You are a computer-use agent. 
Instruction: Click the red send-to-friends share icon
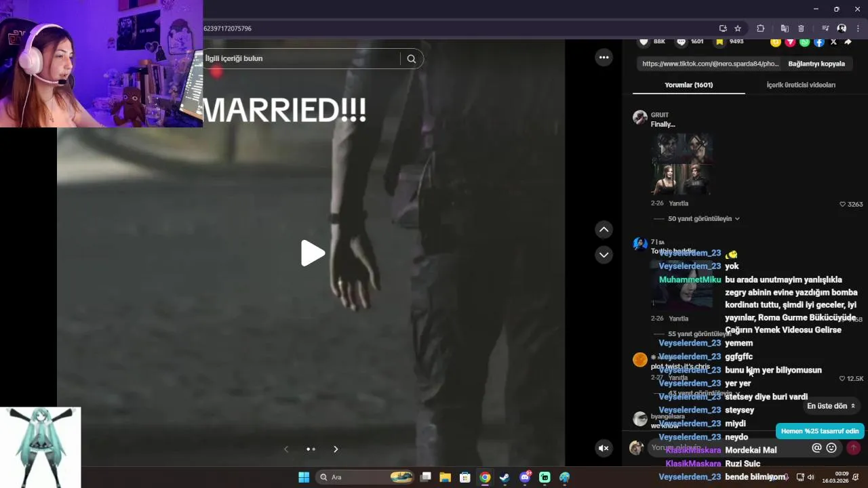coord(790,41)
